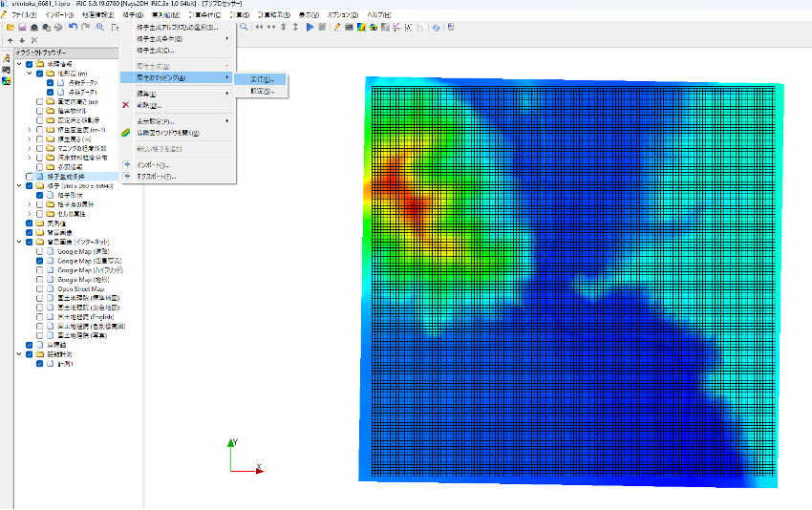The height and width of the screenshot is (510, 812).
Task: Open the bird's-eye visualization icon in toolbar
Action: click(x=373, y=27)
